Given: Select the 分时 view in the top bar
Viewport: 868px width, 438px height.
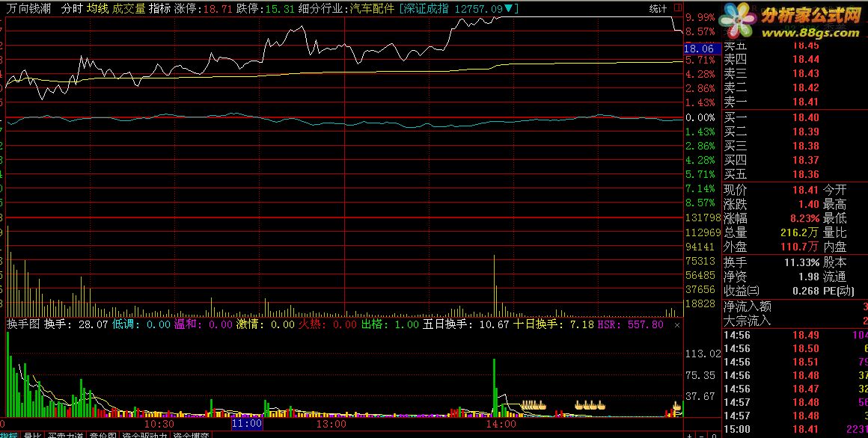Looking at the screenshot, I should pyautogui.click(x=72, y=9).
